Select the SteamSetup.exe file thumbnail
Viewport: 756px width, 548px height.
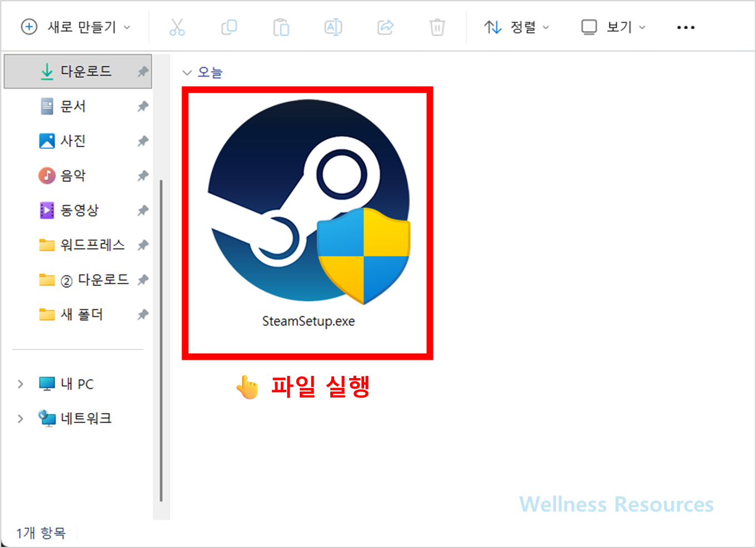[309, 202]
